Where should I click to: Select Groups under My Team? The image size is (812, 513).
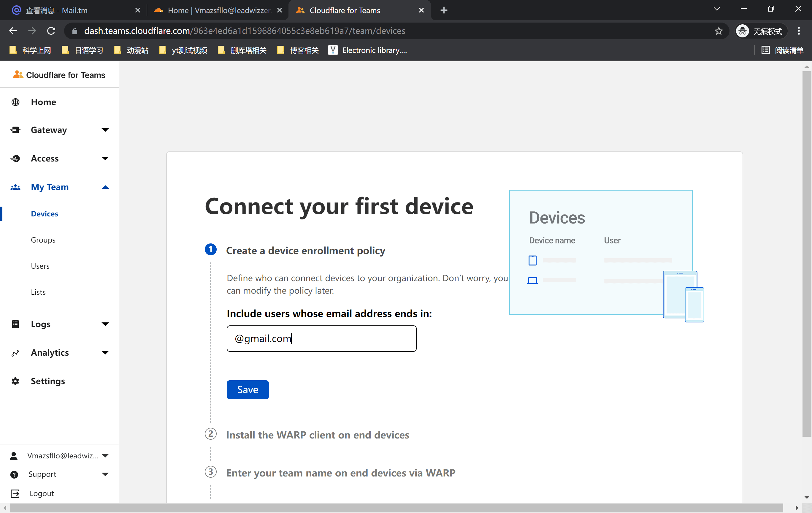(43, 240)
